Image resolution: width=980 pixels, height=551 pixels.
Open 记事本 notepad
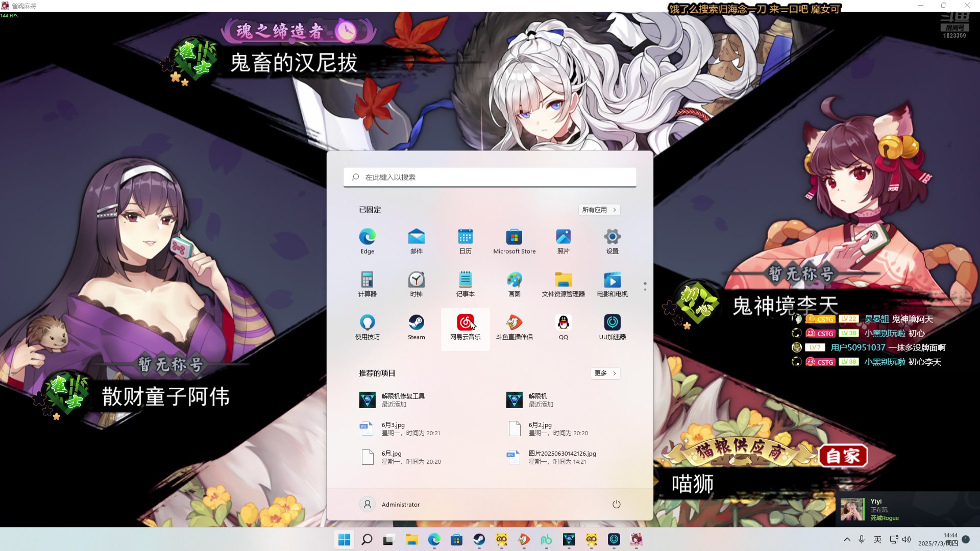click(465, 284)
